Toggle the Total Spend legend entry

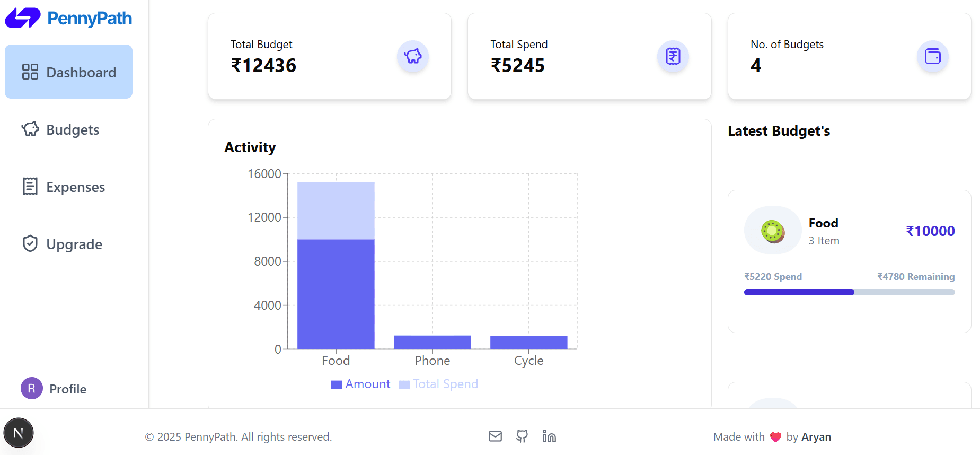coord(438,384)
